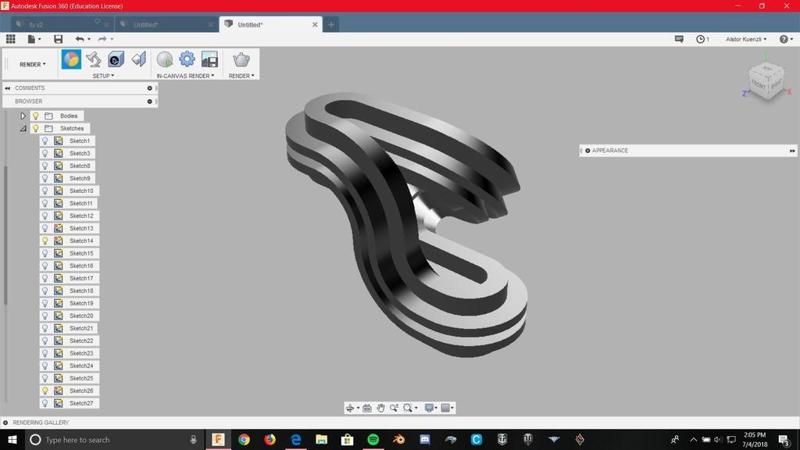
Task: Click the Decal tool icon
Action: [x=116, y=60]
